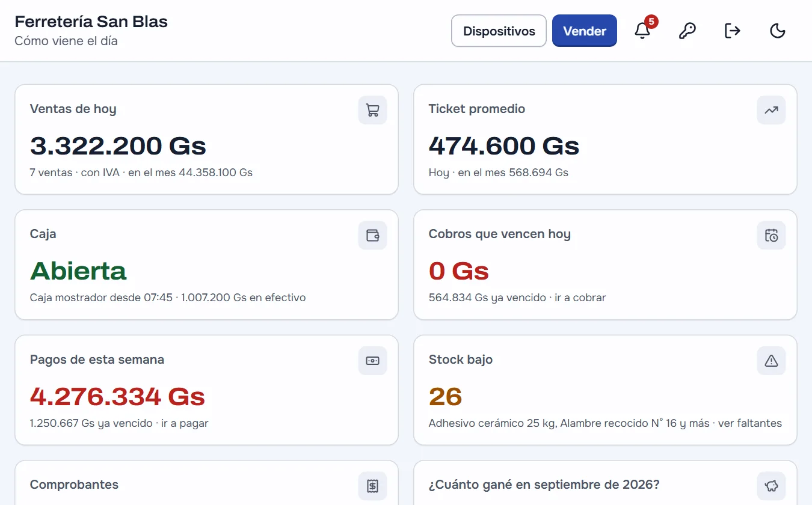
Task: Click the 3.322.200 Gs sales total
Action: click(x=118, y=146)
